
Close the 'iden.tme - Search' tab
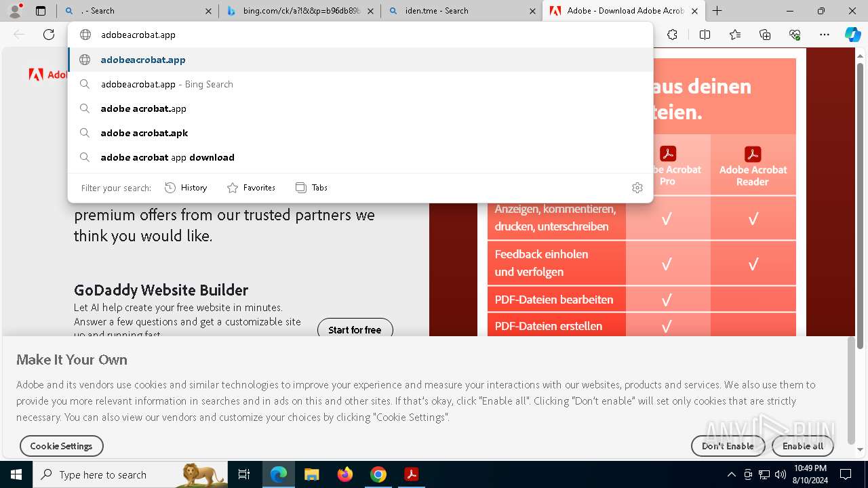tap(532, 11)
